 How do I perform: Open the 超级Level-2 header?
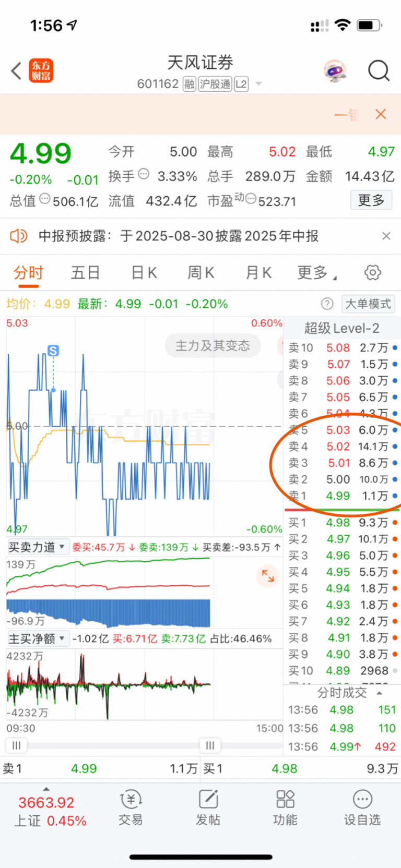click(342, 328)
